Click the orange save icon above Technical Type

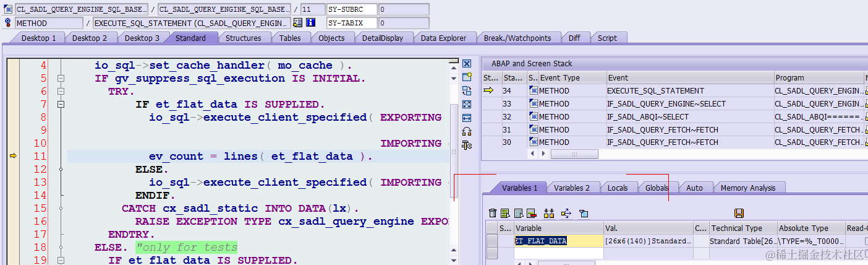739,213
